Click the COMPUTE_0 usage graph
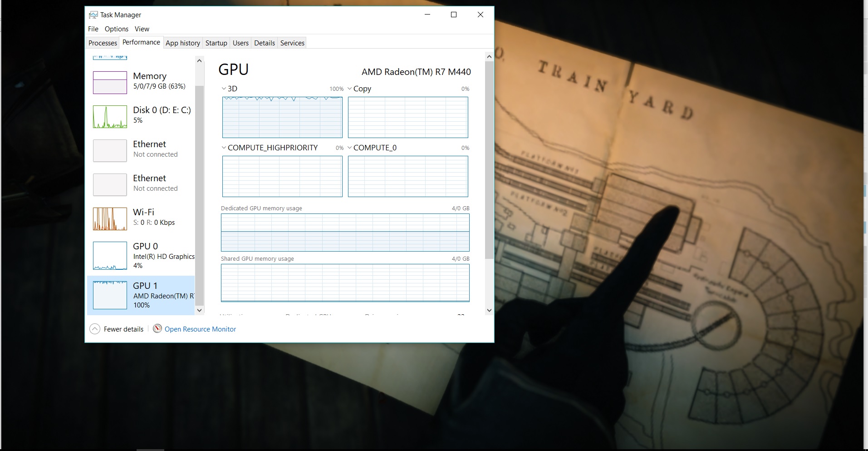Screen dimensions: 868x451 click(408, 176)
